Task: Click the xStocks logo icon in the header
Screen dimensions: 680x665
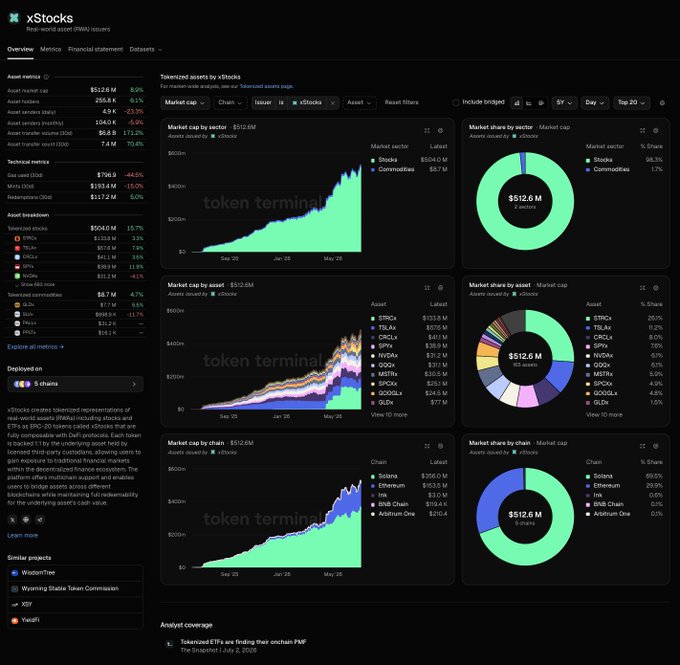Action: coord(14,18)
